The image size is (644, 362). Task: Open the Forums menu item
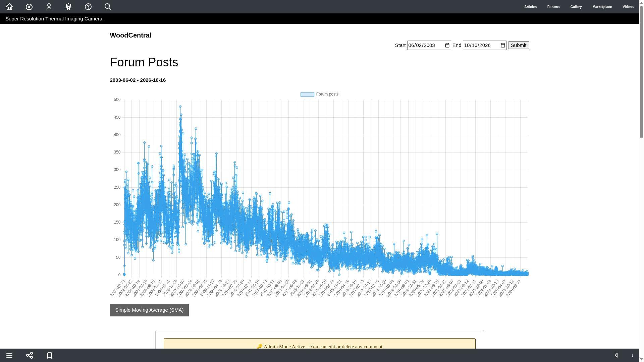coord(553,7)
